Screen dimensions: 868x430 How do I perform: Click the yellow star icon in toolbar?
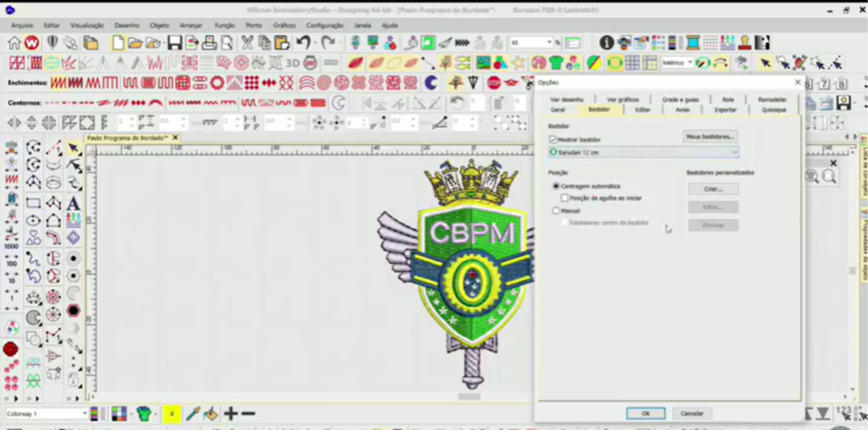pyautogui.click(x=519, y=63)
